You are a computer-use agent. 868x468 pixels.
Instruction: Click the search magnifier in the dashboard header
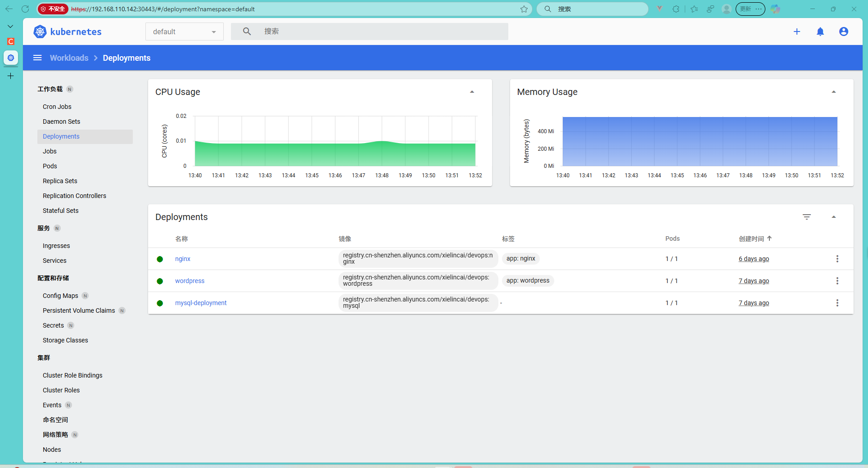247,31
